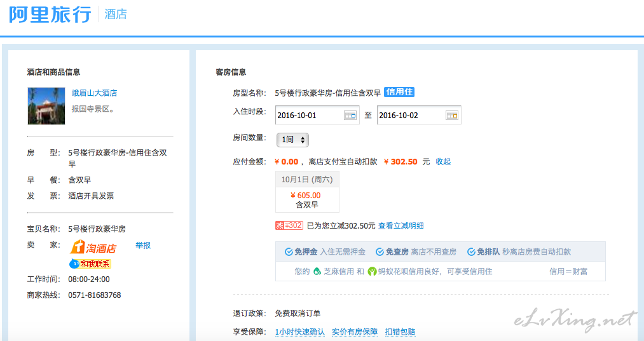
Task: Click the 免查房 check icon
Action: [380, 251]
